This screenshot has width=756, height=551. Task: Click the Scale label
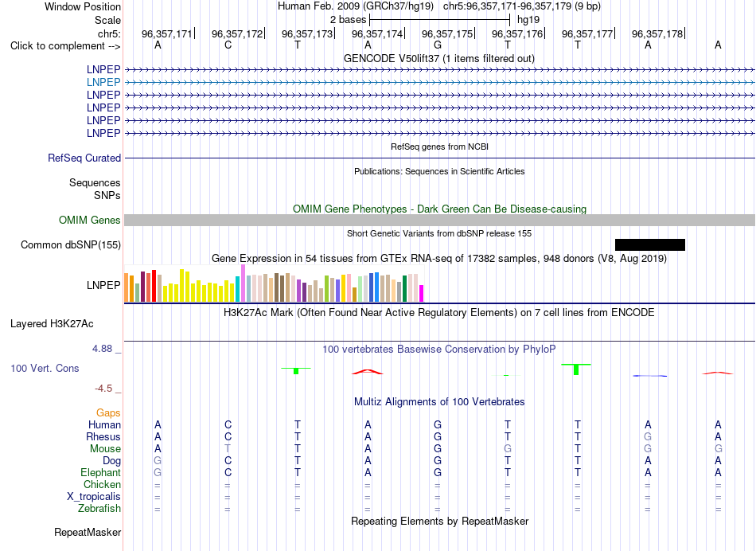(107, 20)
